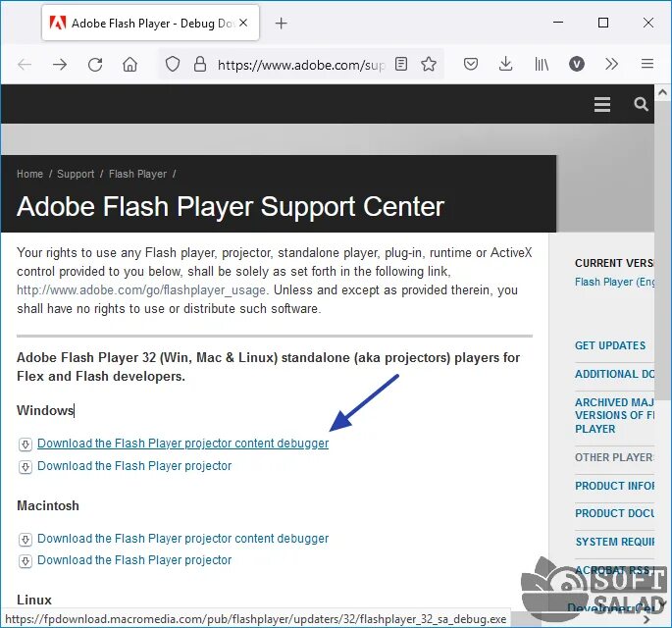Bookmark this page with the star

429,65
